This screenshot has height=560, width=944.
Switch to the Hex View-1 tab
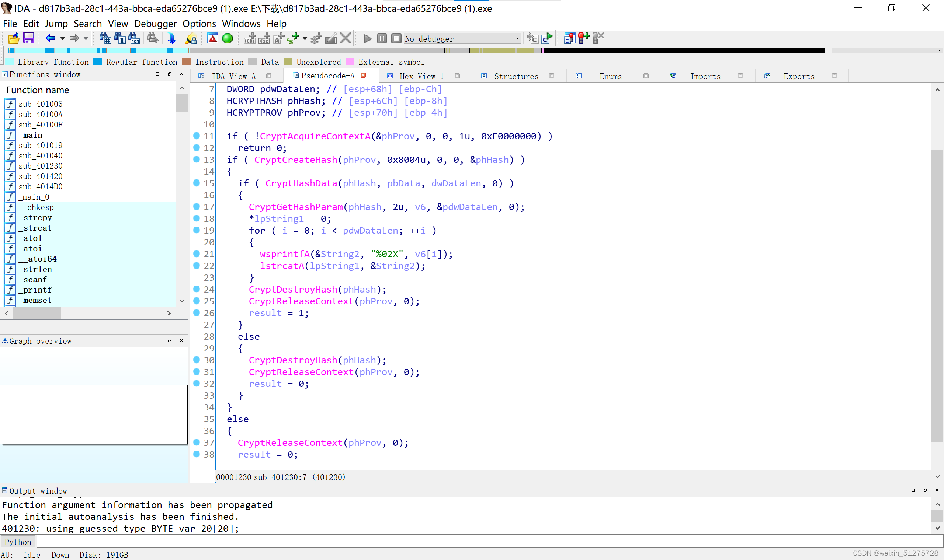click(422, 76)
